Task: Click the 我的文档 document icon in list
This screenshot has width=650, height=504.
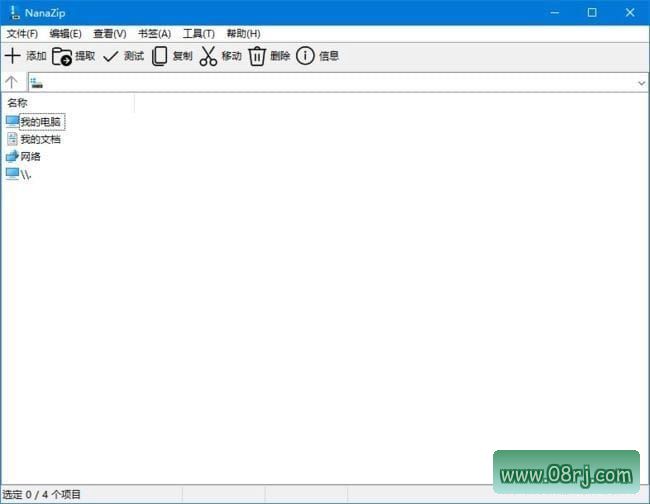Action: coord(12,139)
